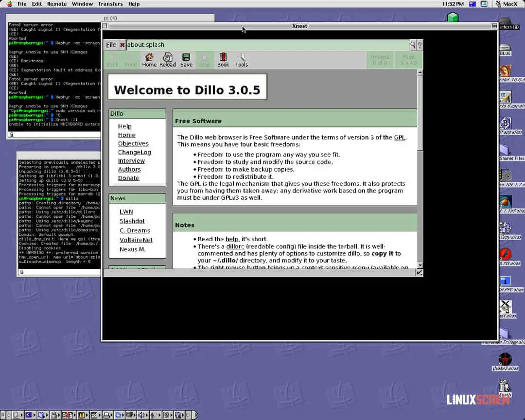
Task: Open the Dillo Tools menu icon
Action: click(242, 60)
